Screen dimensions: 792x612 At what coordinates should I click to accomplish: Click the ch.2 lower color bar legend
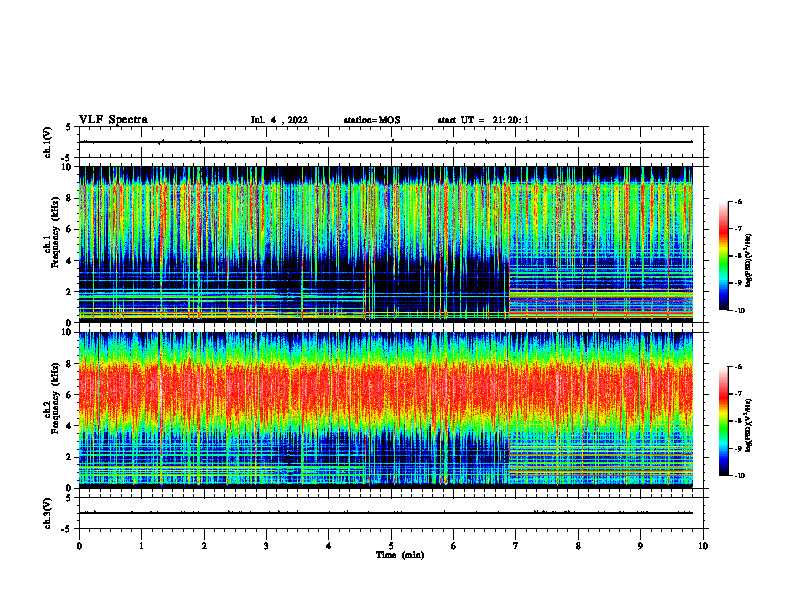(x=723, y=421)
